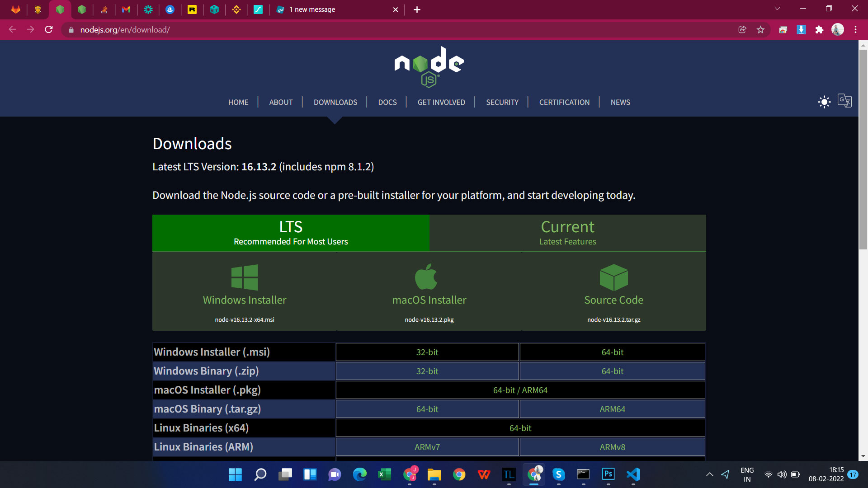Open Visual Studio Code from taskbar
Image resolution: width=868 pixels, height=488 pixels.
pyautogui.click(x=633, y=474)
